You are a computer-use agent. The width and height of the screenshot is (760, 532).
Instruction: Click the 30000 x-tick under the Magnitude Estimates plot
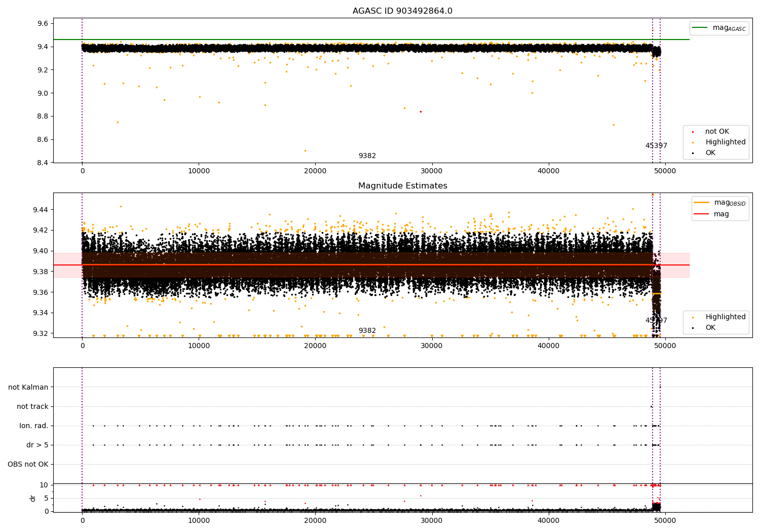[432, 346]
